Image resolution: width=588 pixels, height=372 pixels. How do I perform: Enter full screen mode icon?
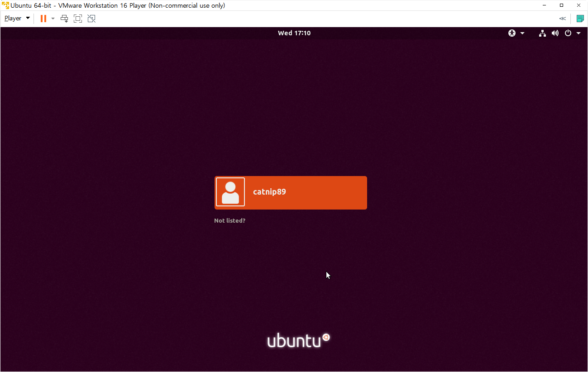click(x=78, y=19)
